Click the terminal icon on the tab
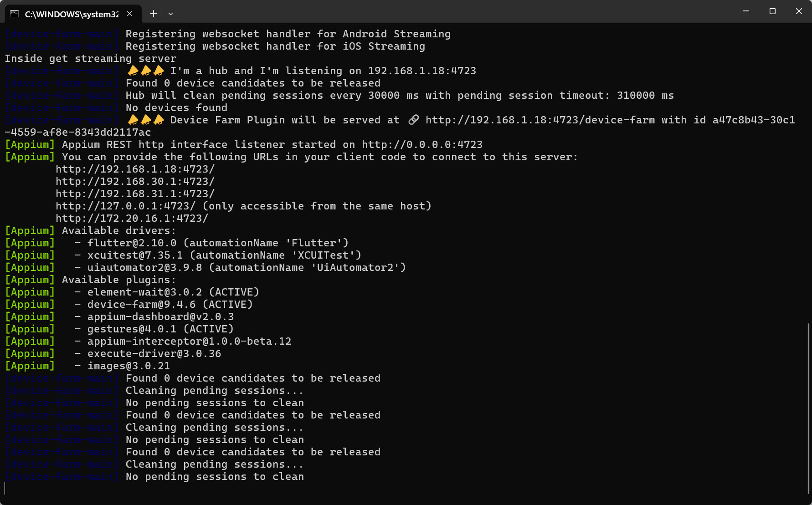 point(15,14)
